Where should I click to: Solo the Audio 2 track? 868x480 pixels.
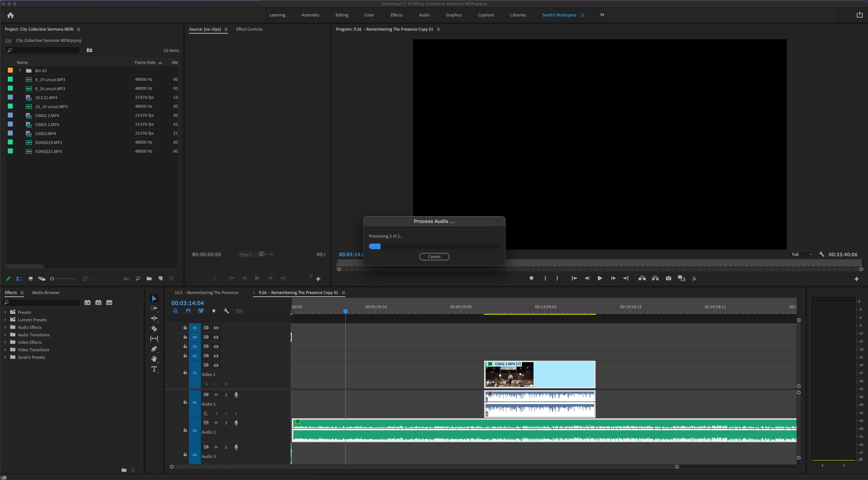(226, 423)
